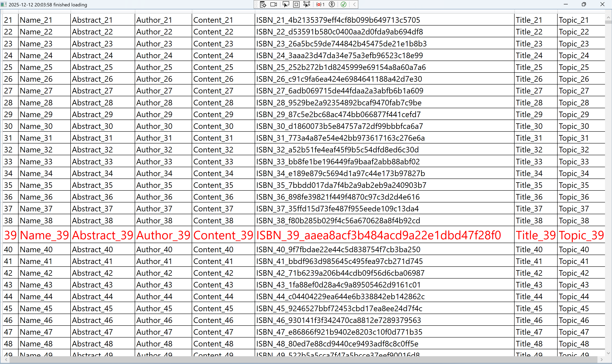
Task: Activate the Select Element pointer tool
Action: point(286,4)
